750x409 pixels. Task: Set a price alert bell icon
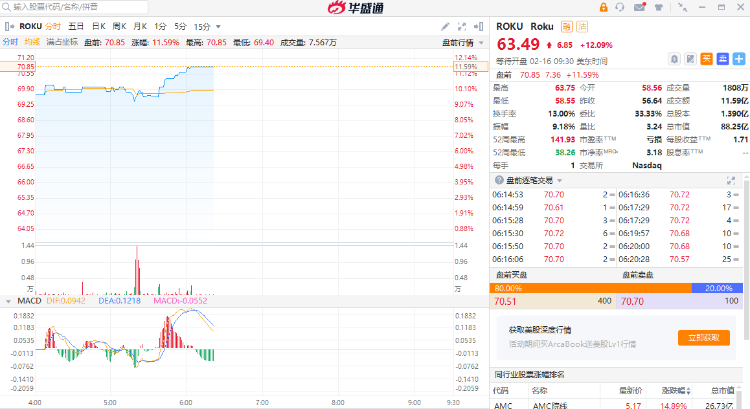pyautogui.click(x=674, y=59)
